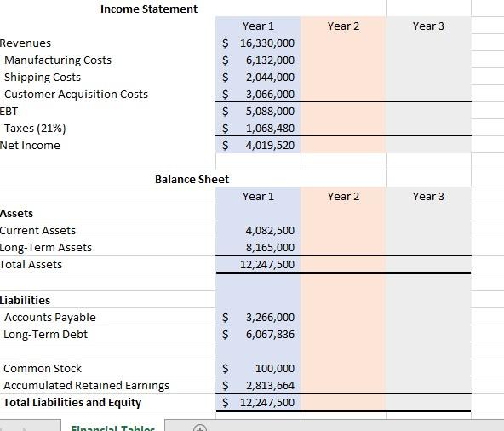Select Income Statement Year 1 header

[258, 26]
